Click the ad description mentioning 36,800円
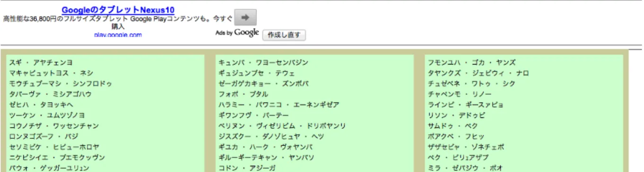Image resolution: width=644 pixels, height=172 pixels. [x=118, y=22]
